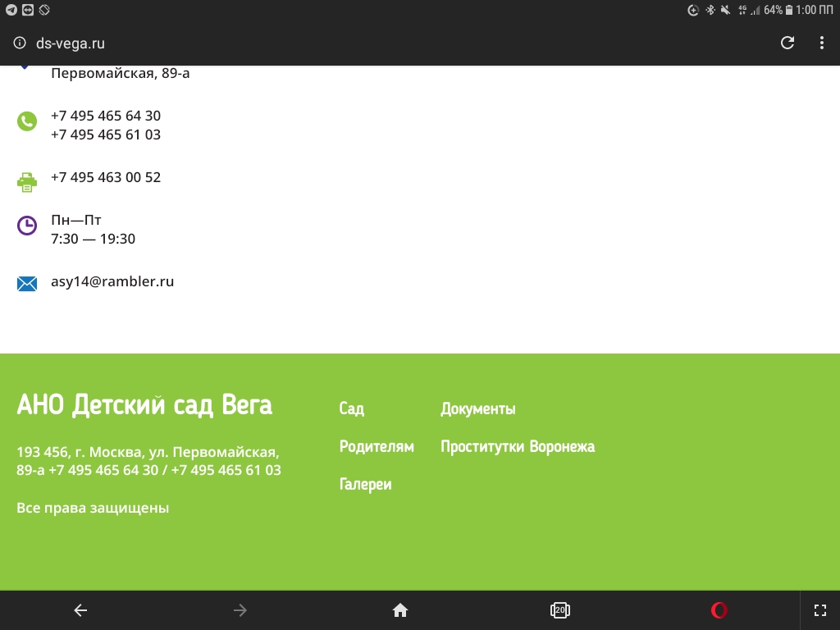The height and width of the screenshot is (630, 840).
Task: Click the blue envelope email icon
Action: pos(27,284)
